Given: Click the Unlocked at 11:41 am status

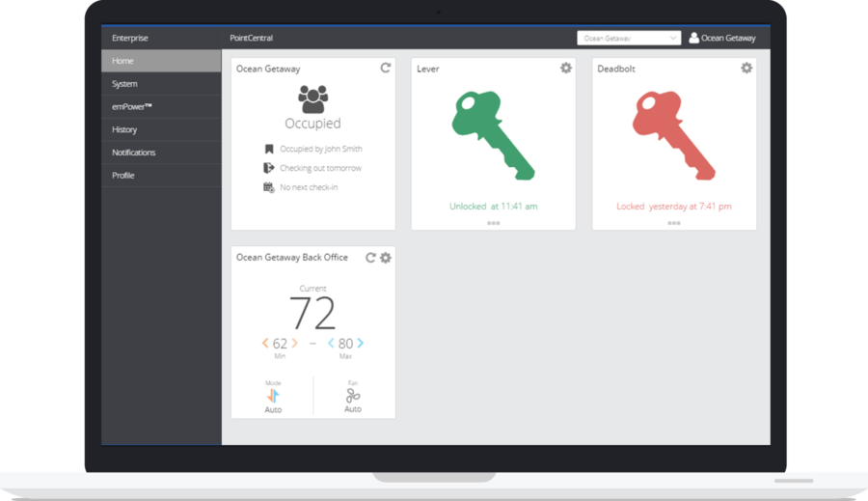Looking at the screenshot, I should point(493,207).
